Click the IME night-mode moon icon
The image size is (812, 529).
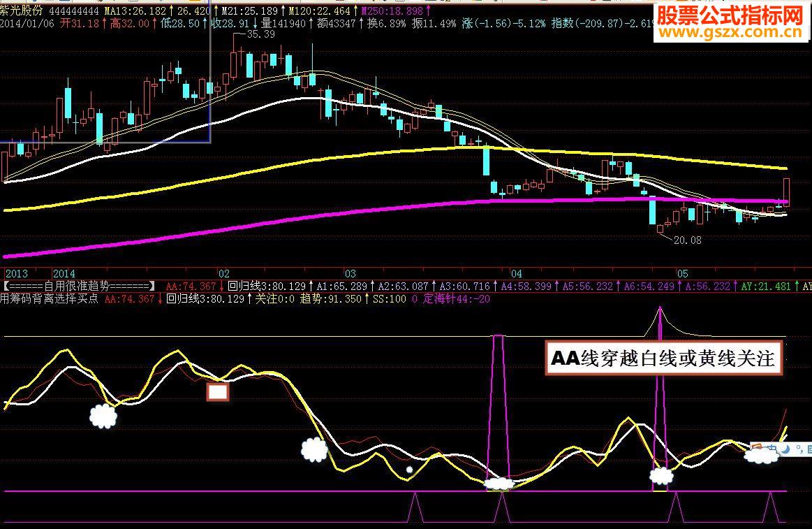785,449
